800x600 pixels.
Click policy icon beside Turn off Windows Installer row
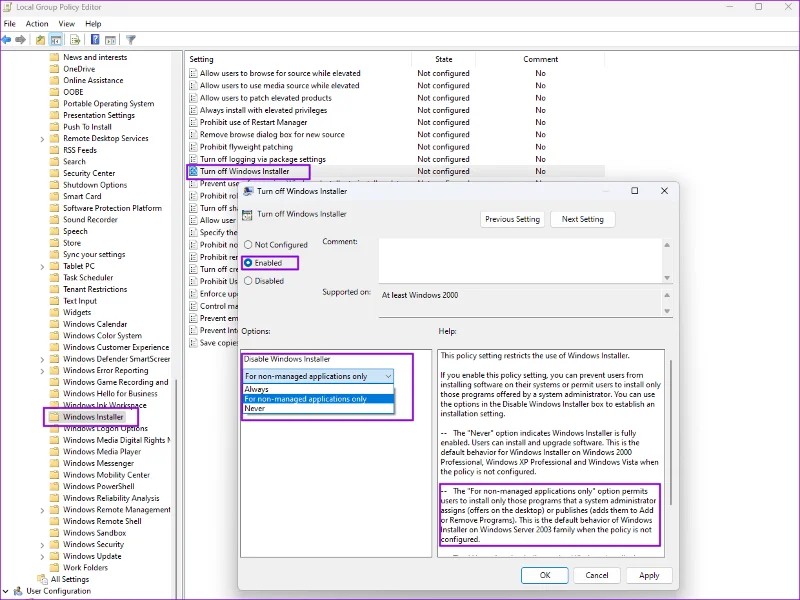pos(193,171)
